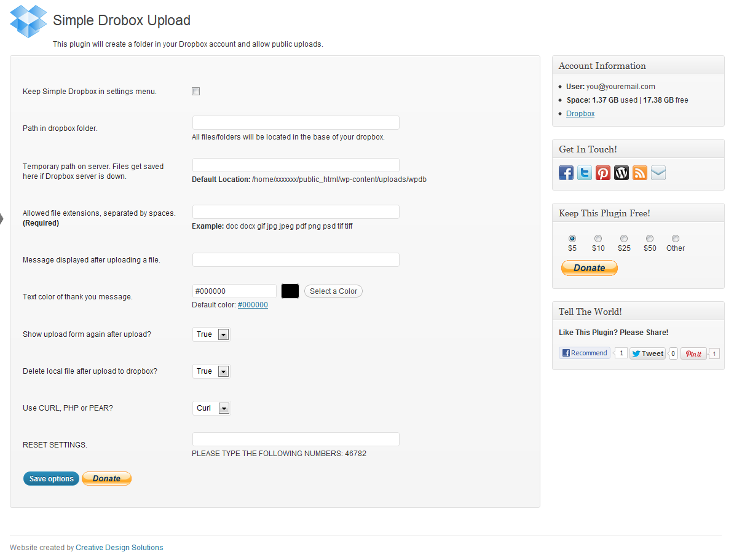Viewport: 734px width, 560px height.
Task: Open the orange RSS feed icon
Action: 640,173
